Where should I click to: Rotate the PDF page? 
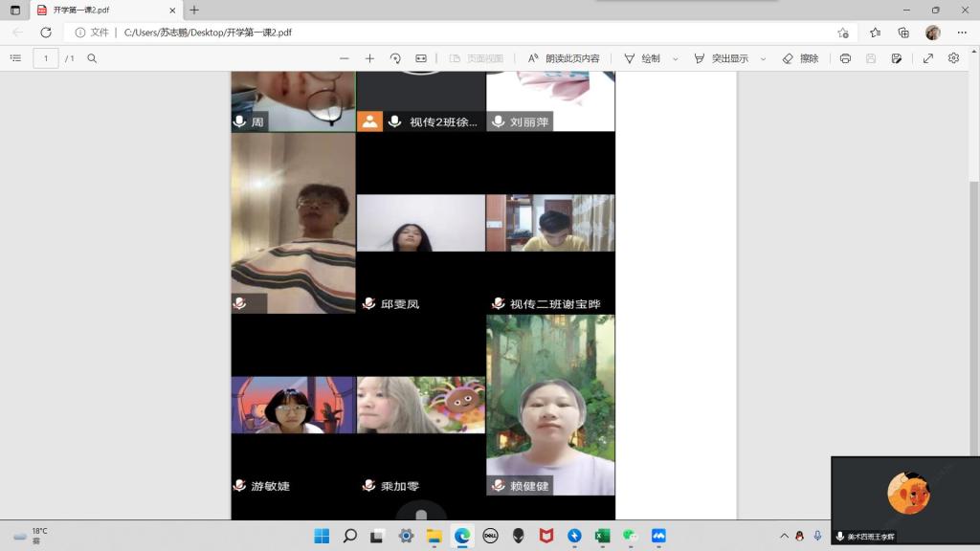[x=395, y=58]
